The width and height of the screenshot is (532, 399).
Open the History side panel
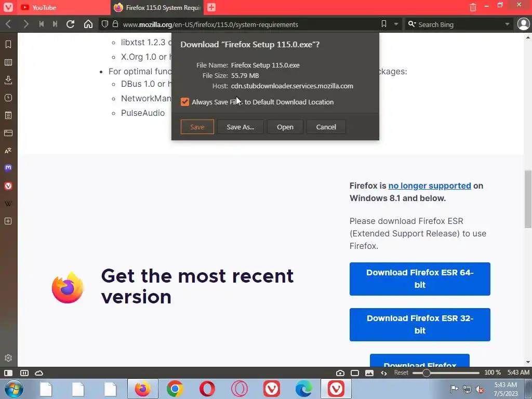click(x=8, y=98)
